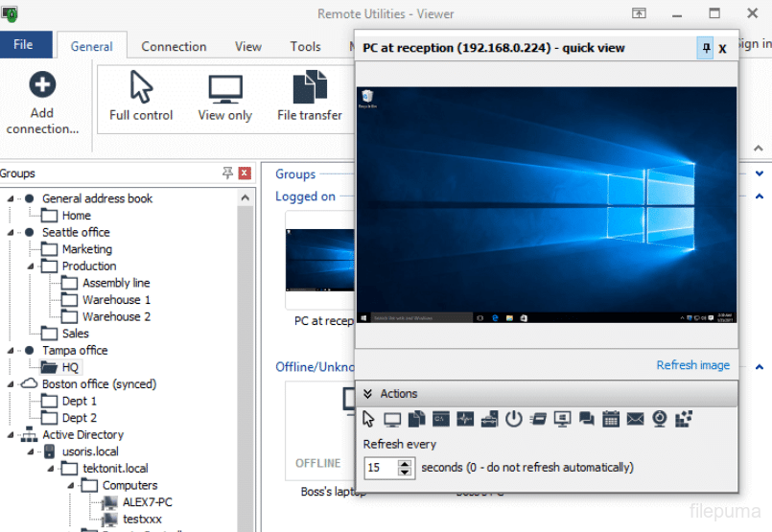Select Warehouse 1 folder
Screen dimensions: 772x532
click(x=116, y=300)
